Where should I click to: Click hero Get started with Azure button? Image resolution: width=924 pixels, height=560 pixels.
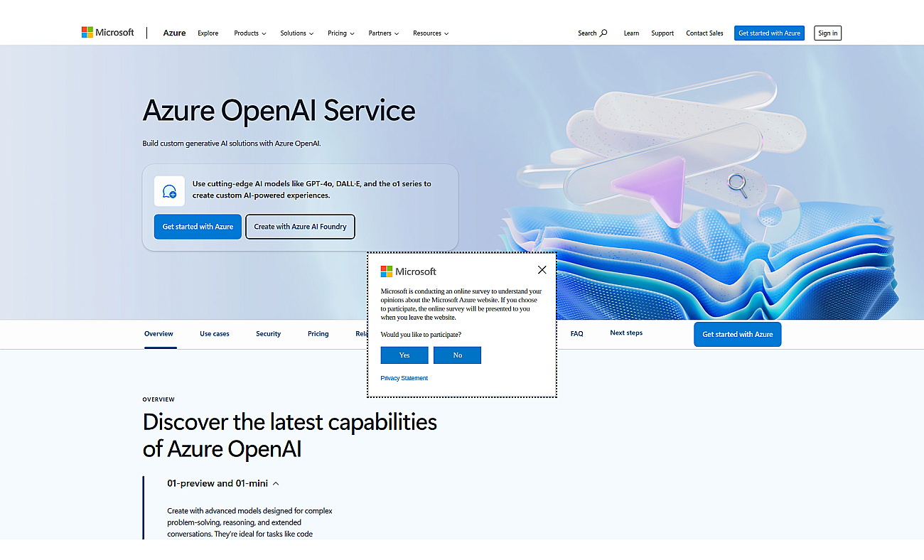click(198, 227)
